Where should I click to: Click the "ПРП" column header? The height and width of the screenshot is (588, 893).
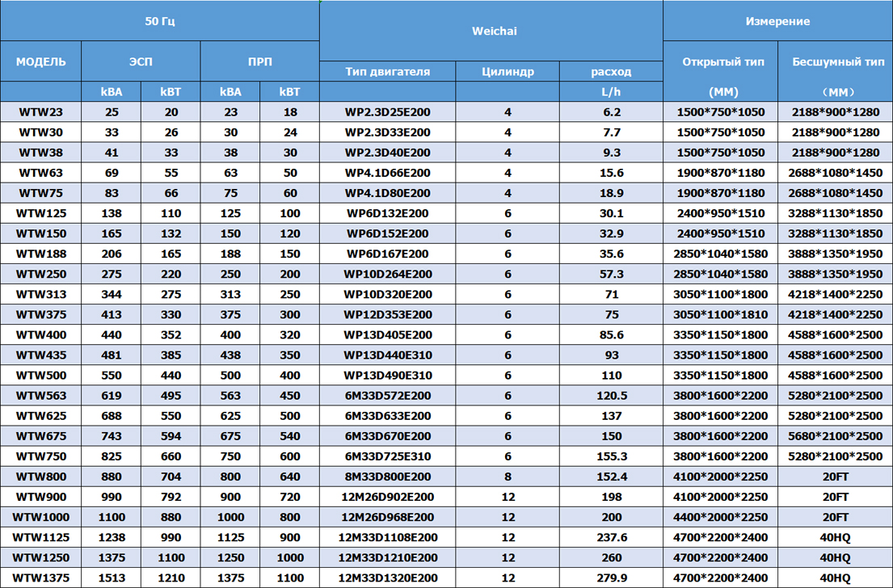(259, 61)
